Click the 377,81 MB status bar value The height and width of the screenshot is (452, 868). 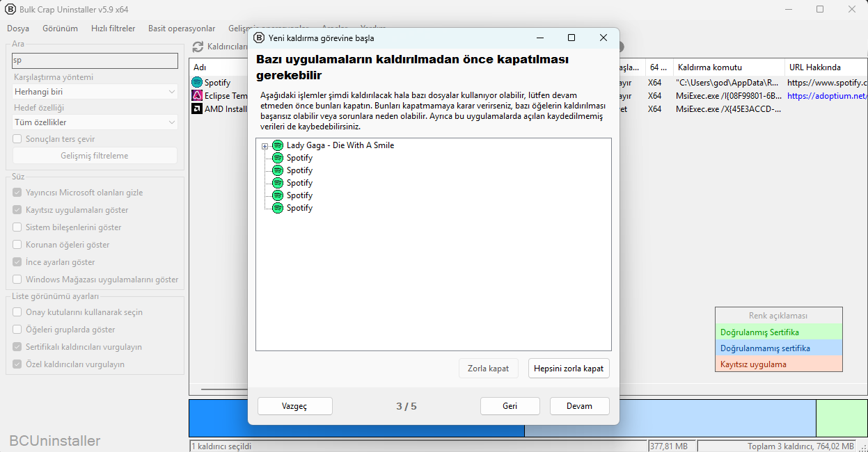point(669,446)
